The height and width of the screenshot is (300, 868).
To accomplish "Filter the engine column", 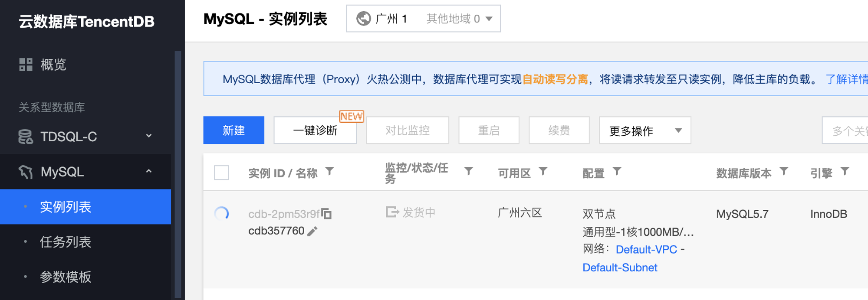I will click(x=845, y=172).
